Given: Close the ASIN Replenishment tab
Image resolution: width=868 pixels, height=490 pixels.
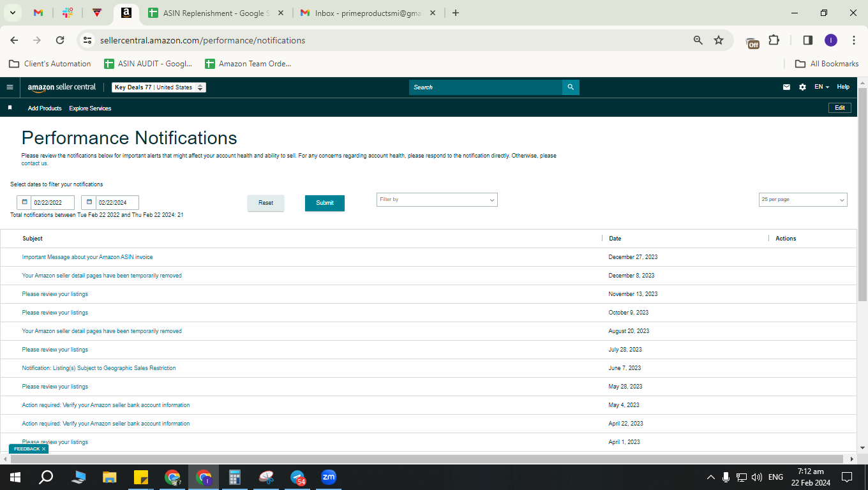Looking at the screenshot, I should click(x=281, y=13).
